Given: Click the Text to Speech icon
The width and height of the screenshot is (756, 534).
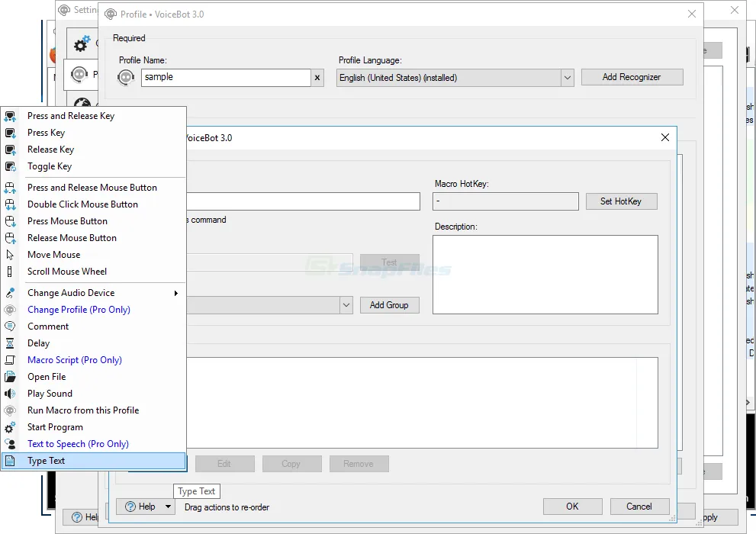Looking at the screenshot, I should coord(10,444).
